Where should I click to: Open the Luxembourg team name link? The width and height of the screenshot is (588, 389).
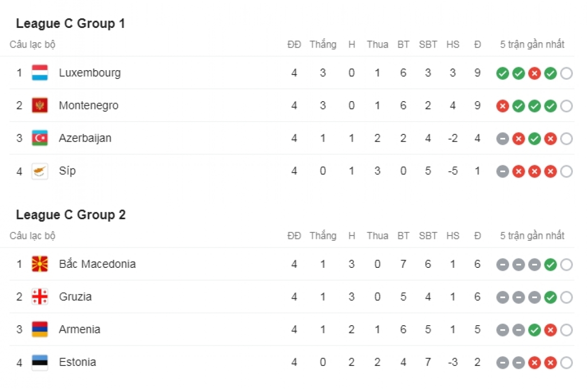tap(90, 73)
